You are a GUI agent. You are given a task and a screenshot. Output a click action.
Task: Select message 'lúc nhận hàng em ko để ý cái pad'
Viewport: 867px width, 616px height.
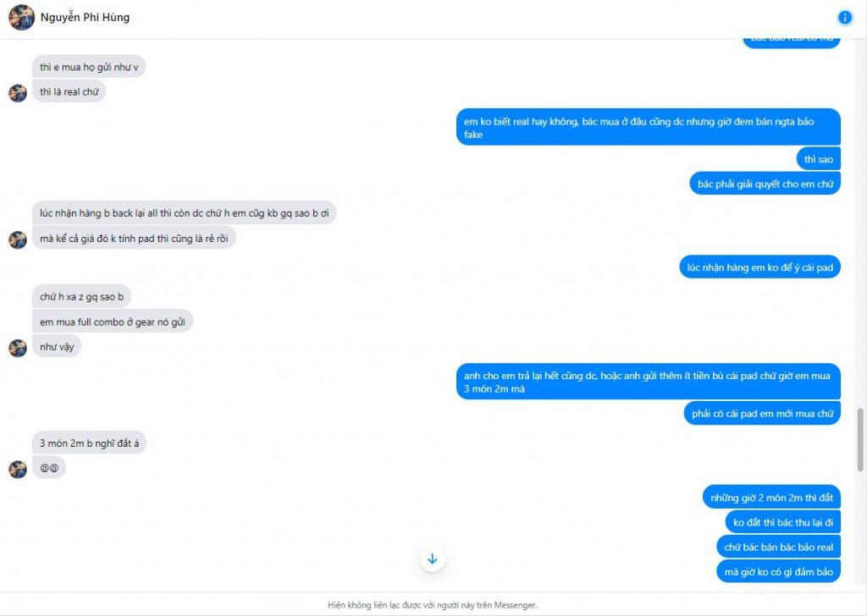click(759, 267)
